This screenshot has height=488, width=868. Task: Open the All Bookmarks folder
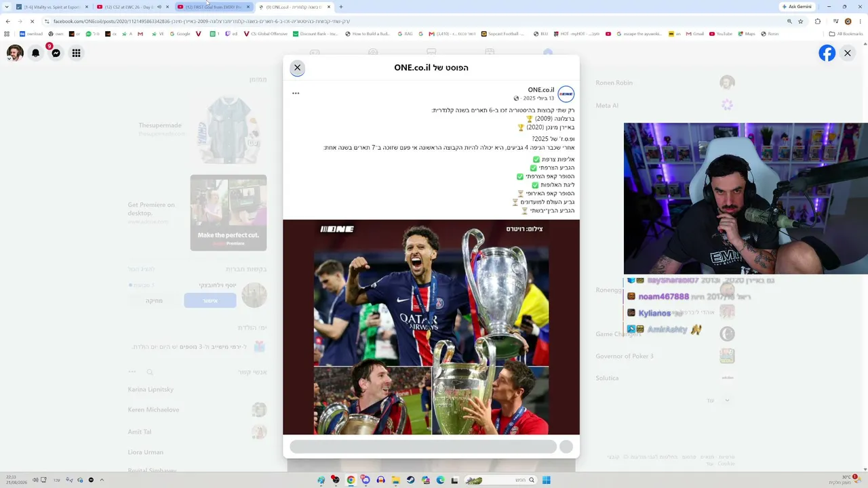(x=846, y=34)
